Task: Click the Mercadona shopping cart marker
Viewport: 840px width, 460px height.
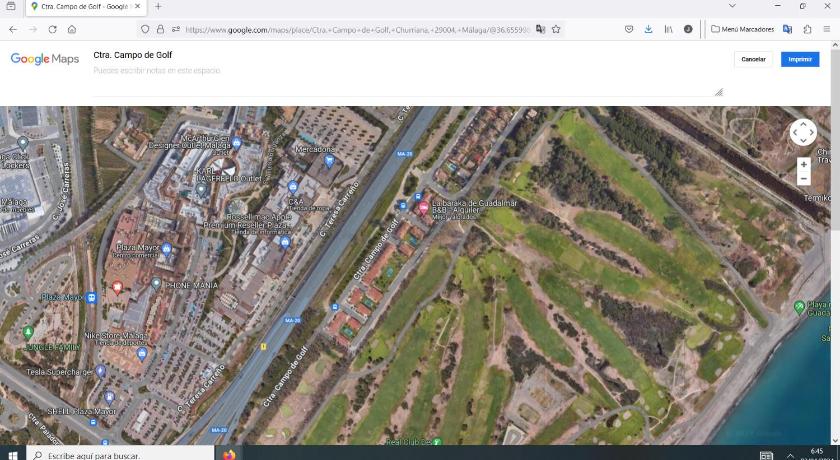Action: pyautogui.click(x=329, y=159)
